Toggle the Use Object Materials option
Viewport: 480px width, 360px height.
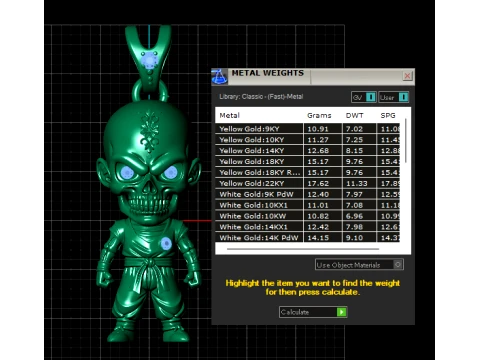pyautogui.click(x=359, y=265)
